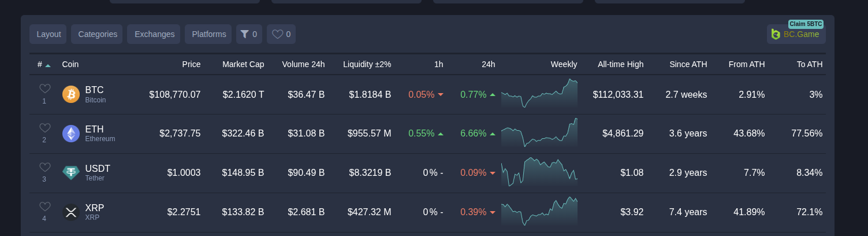
Task: Sort table by Price column
Action: point(191,64)
